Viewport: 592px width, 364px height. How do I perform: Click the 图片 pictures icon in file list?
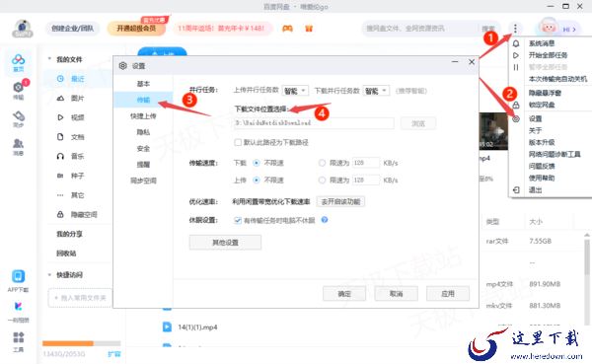pyautogui.click(x=60, y=99)
